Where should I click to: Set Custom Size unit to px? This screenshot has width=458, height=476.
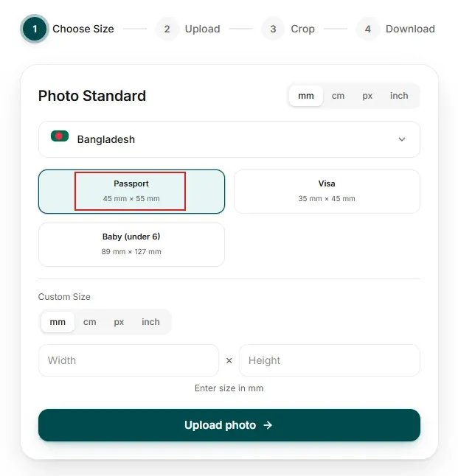(119, 322)
